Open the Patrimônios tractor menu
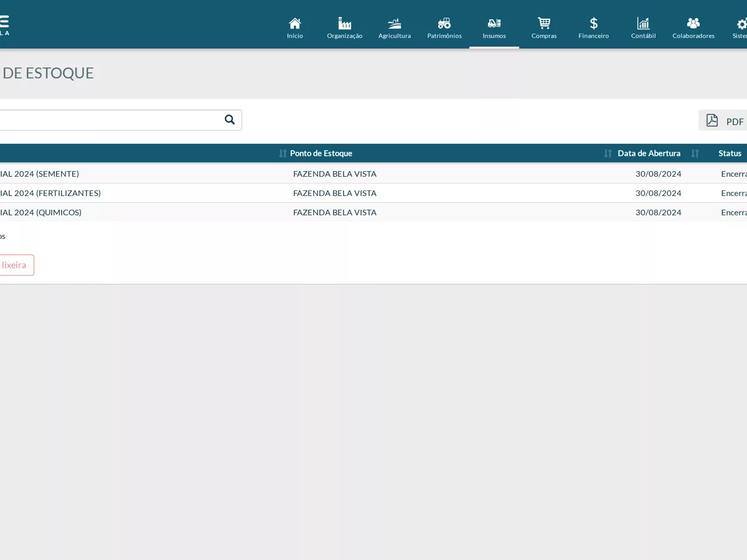This screenshot has height=560, width=747. (x=444, y=28)
